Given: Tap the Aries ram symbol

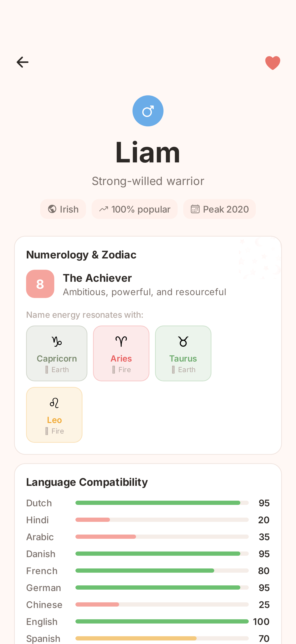Looking at the screenshot, I should tap(121, 342).
